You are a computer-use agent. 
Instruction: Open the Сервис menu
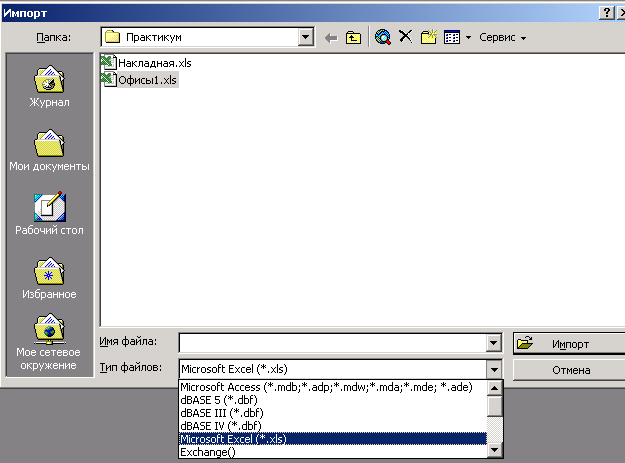click(x=502, y=37)
